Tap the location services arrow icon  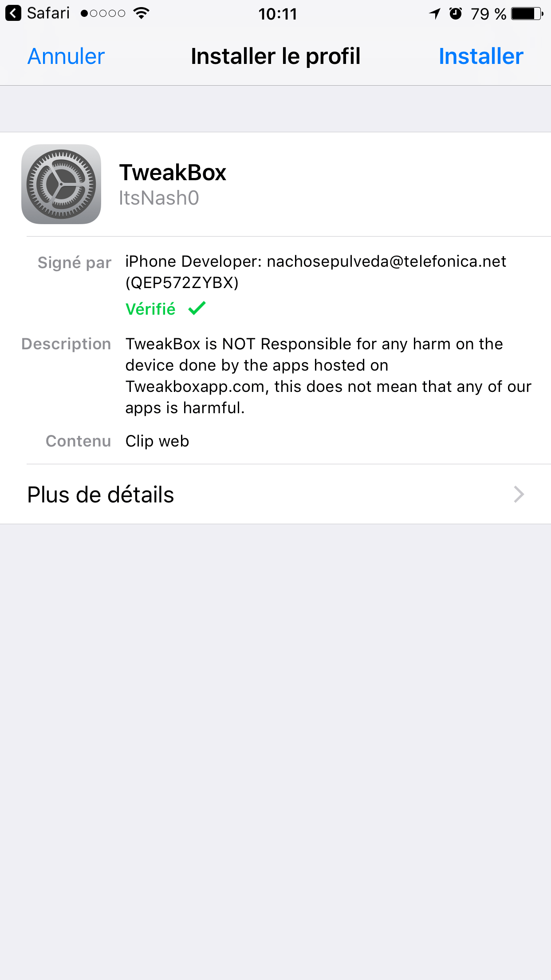point(435,14)
